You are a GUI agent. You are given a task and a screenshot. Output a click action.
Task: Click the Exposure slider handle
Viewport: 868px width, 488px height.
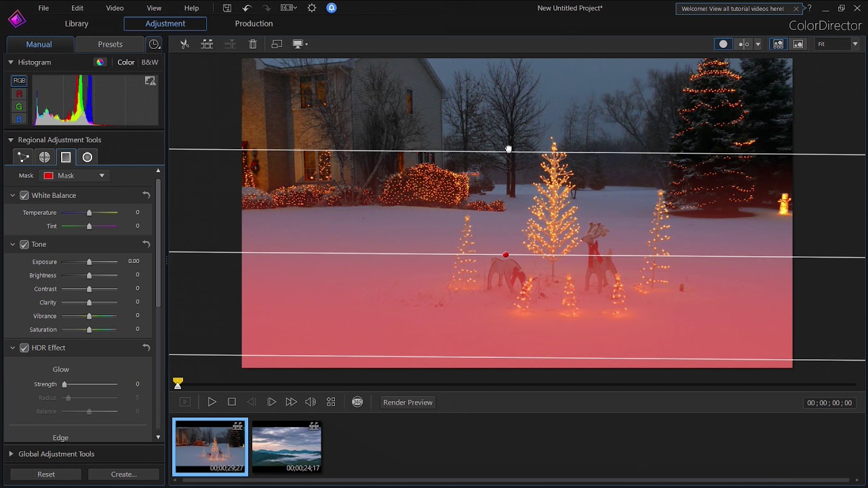click(x=89, y=262)
